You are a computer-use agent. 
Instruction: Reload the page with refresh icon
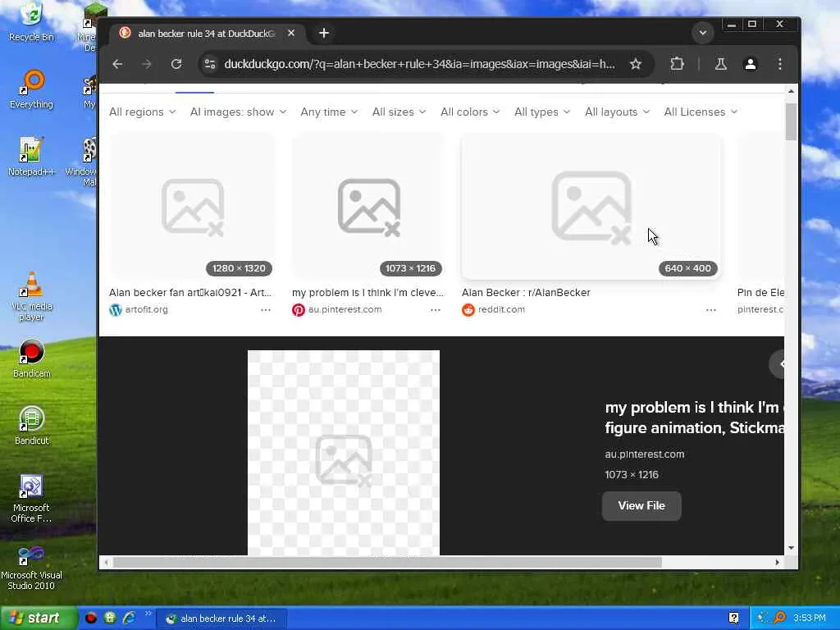[x=176, y=64]
